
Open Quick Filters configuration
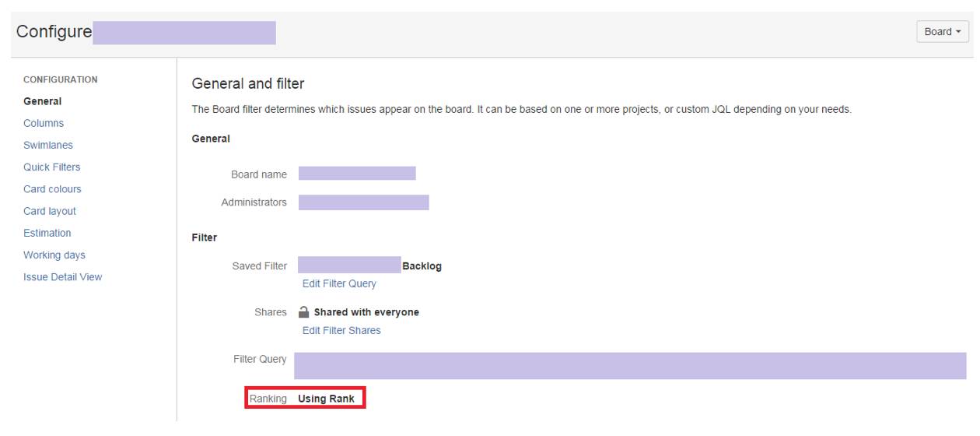click(51, 167)
